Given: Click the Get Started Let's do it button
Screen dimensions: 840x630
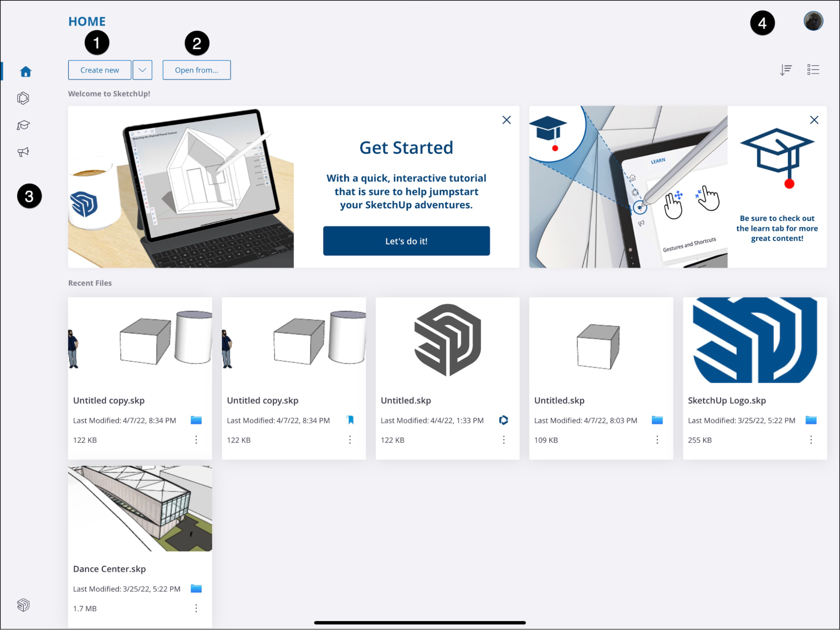Looking at the screenshot, I should point(406,241).
